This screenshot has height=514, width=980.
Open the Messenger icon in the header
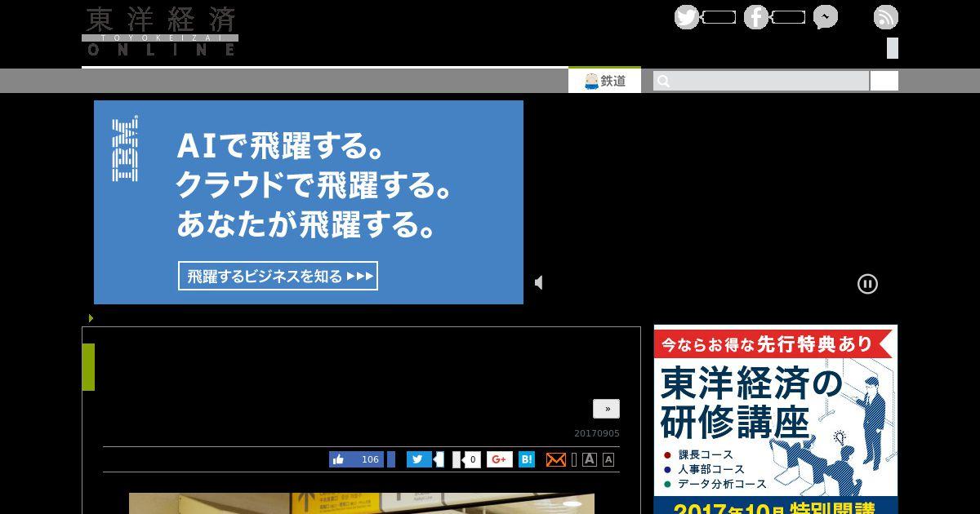(826, 17)
